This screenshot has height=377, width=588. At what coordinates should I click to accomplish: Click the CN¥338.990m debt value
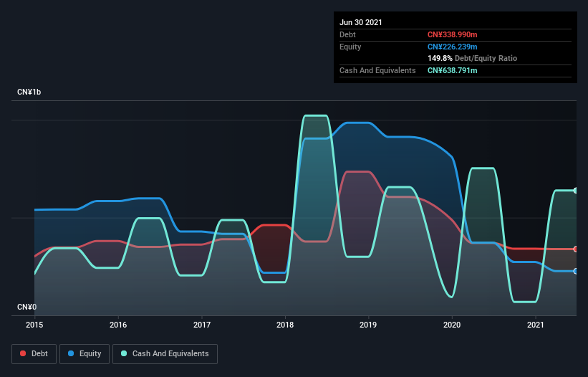(x=452, y=34)
